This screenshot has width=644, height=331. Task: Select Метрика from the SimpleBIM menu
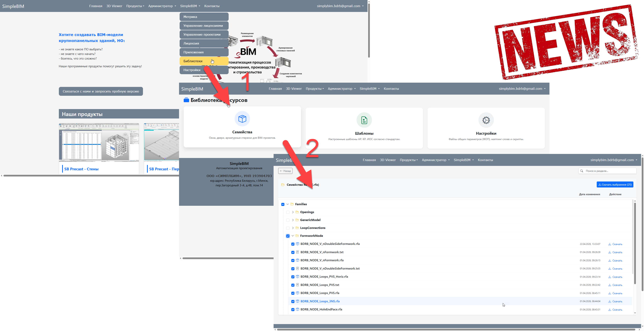tap(204, 17)
